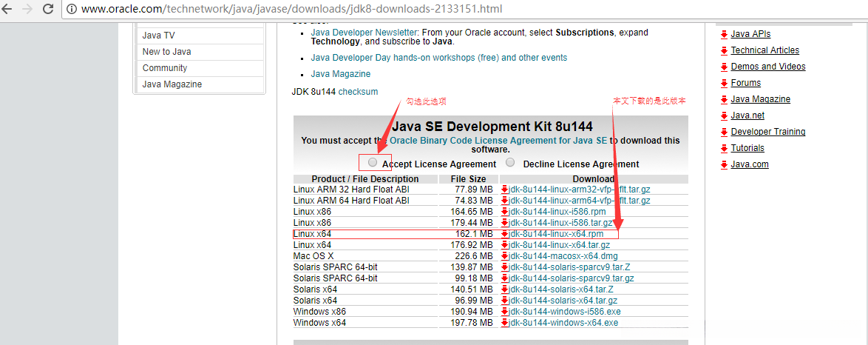Download jdk-8u144-linux-i586.tar.gz
Image resolution: width=868 pixels, height=345 pixels.
click(x=560, y=223)
